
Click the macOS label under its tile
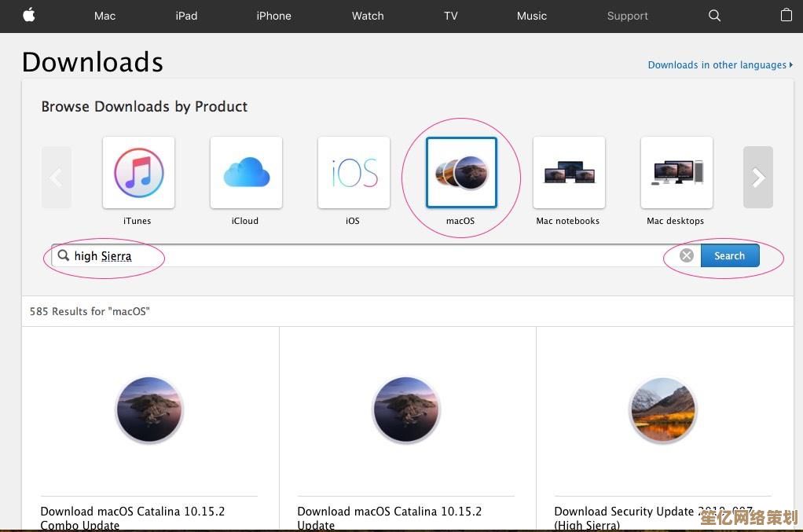(x=460, y=221)
